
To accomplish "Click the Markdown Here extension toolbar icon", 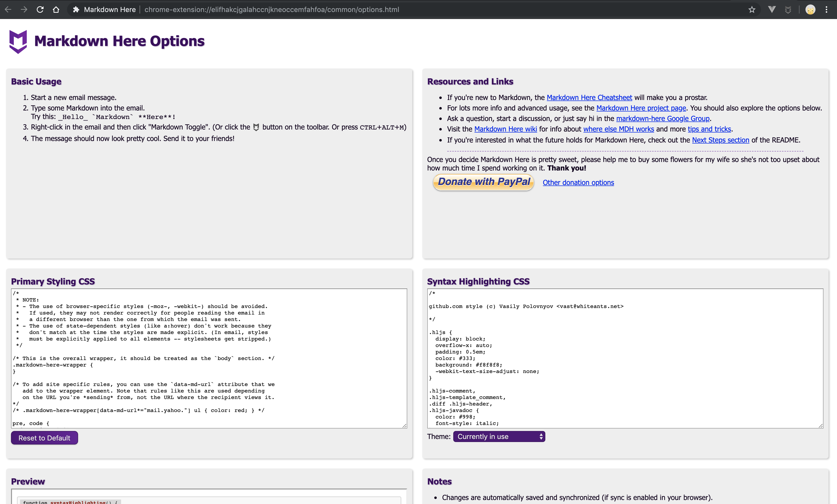I will pos(788,9).
